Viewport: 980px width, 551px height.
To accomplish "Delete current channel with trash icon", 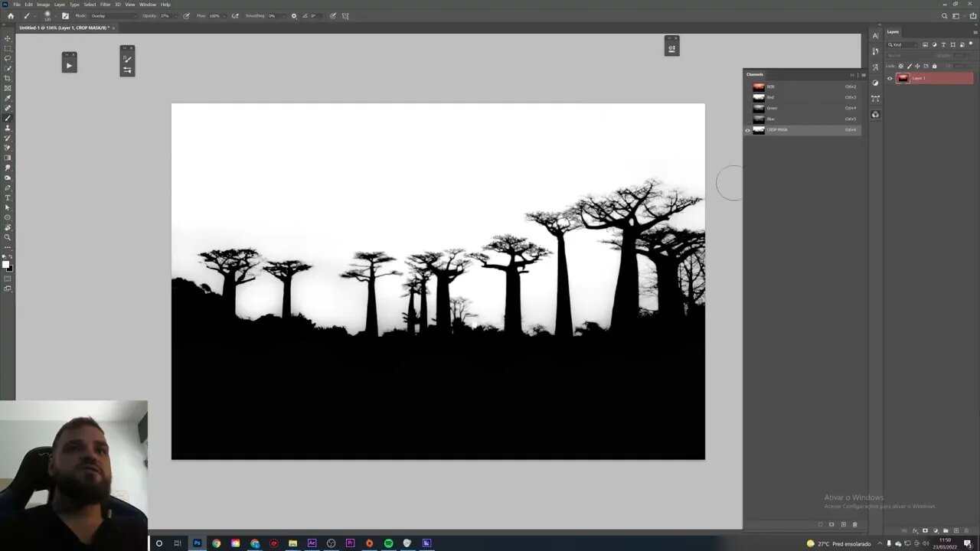I will (855, 524).
